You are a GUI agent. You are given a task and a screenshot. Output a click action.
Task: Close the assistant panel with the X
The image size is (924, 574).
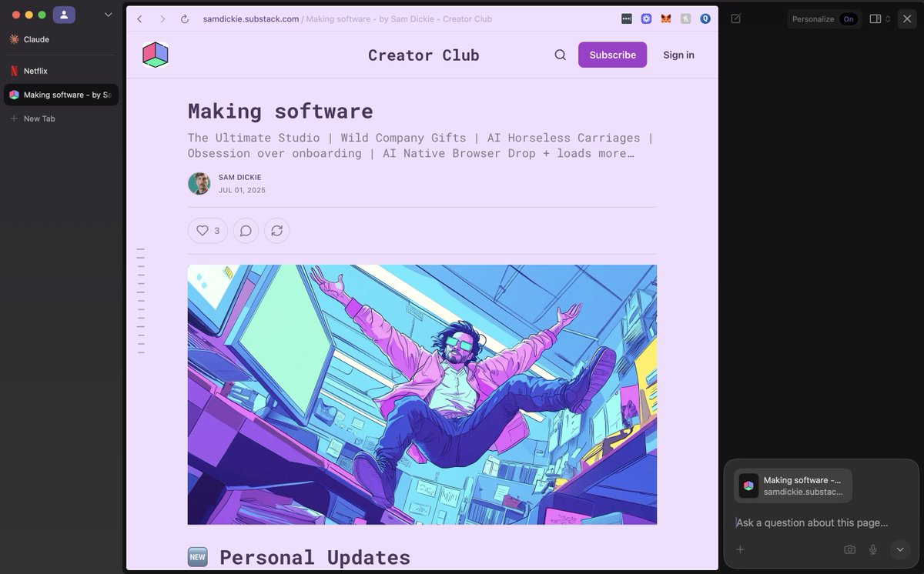pyautogui.click(x=907, y=18)
